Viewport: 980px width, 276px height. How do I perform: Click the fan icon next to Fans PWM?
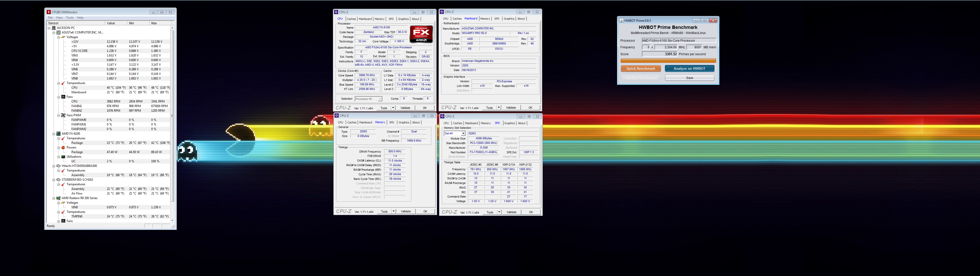point(64,115)
